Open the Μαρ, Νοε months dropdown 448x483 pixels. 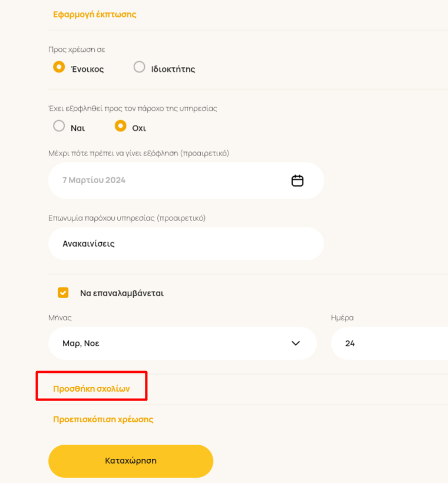click(182, 343)
